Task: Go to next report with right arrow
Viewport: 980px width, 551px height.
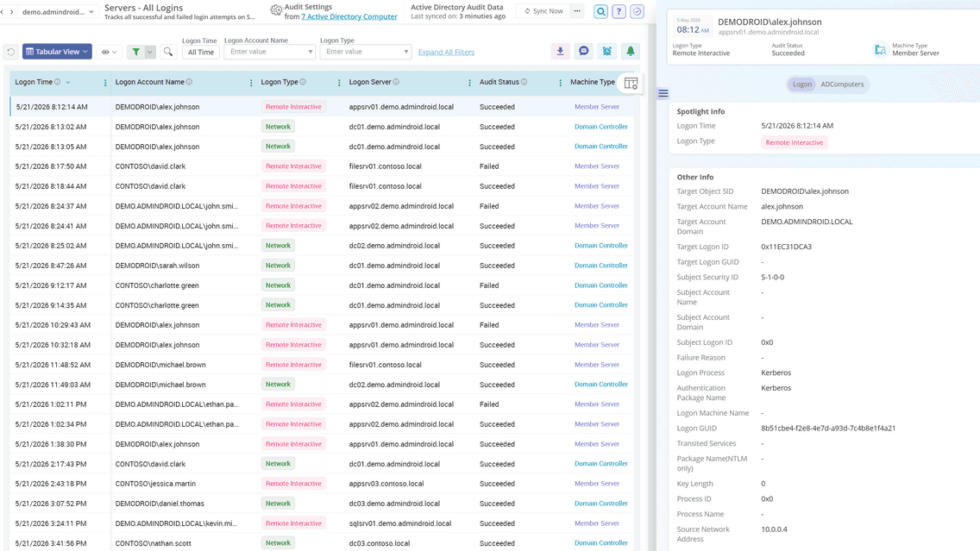Action: pyautogui.click(x=11, y=12)
